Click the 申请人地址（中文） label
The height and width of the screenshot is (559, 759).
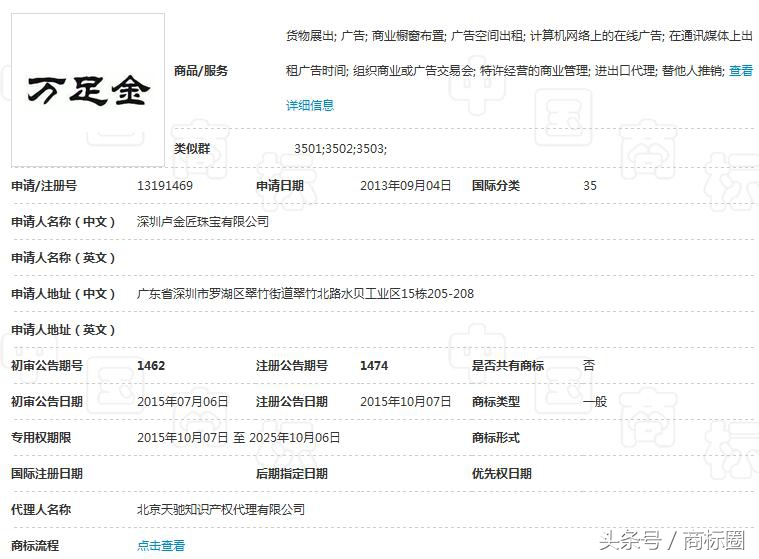pyautogui.click(x=63, y=293)
